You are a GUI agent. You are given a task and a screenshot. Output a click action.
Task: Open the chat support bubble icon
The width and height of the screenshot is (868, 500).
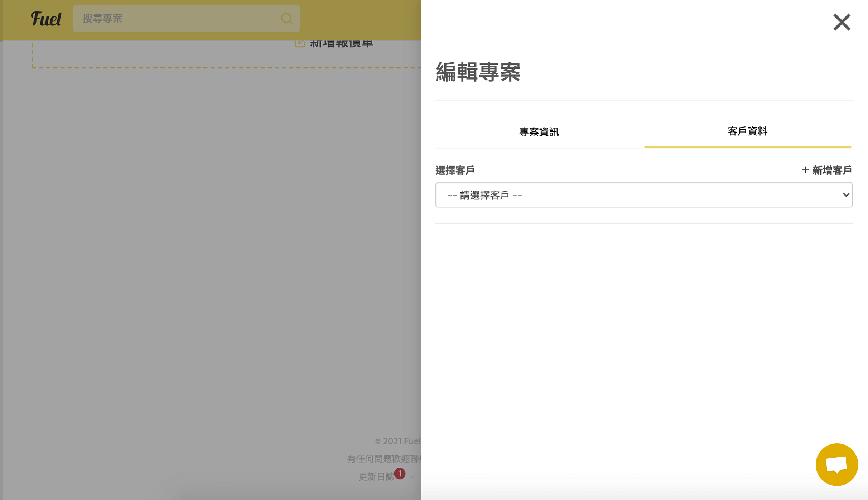click(836, 464)
